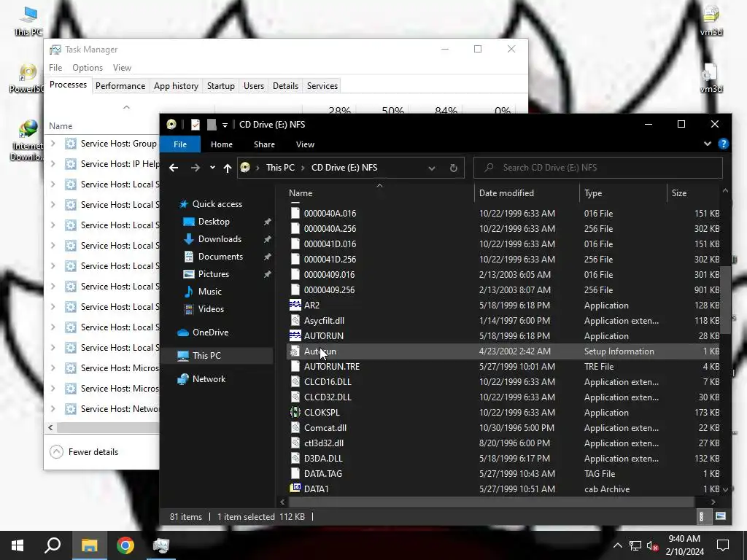
Task: Select DATA1 cab archive file
Action: (x=317, y=489)
